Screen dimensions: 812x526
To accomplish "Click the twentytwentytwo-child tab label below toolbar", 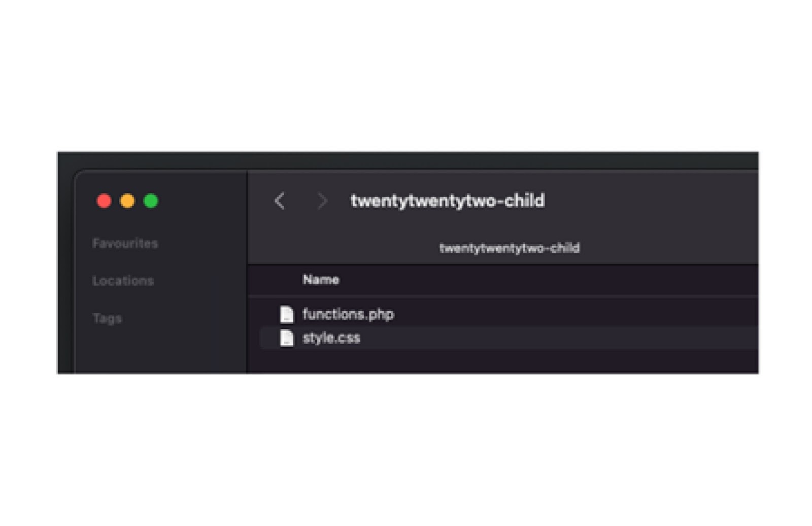I will point(509,248).
